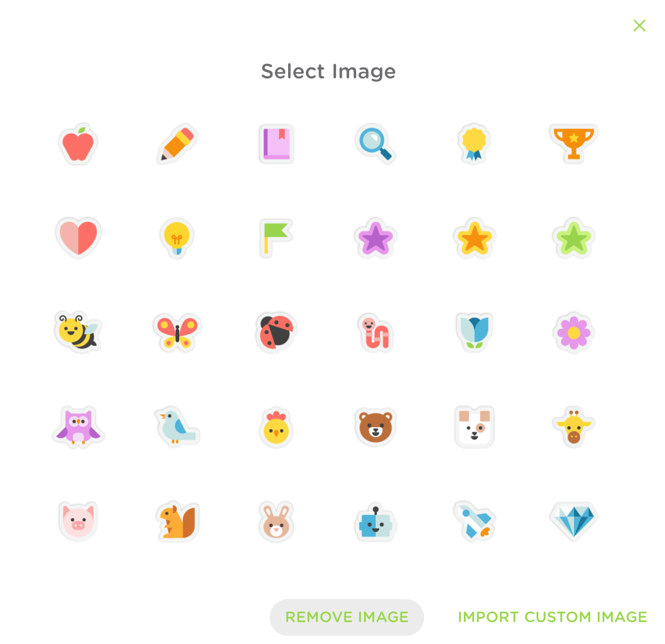The width and height of the screenshot is (665, 644).
Task: Choose the bumblebee image
Action: (x=78, y=332)
